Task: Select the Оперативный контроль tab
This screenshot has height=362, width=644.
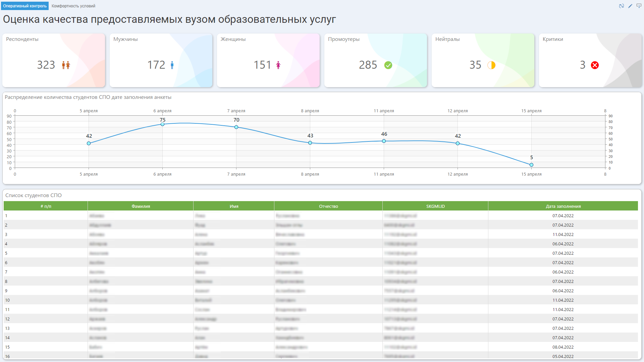Action: (x=24, y=6)
